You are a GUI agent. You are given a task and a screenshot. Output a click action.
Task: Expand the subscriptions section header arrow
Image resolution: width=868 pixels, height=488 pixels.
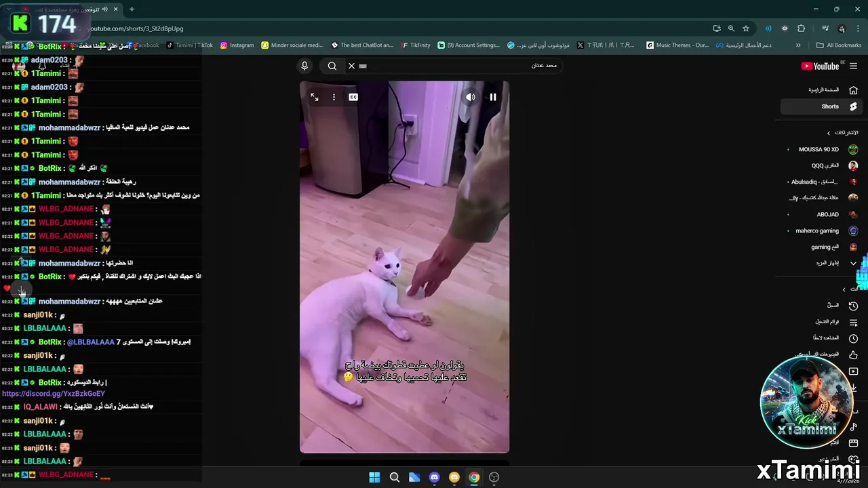click(x=828, y=133)
